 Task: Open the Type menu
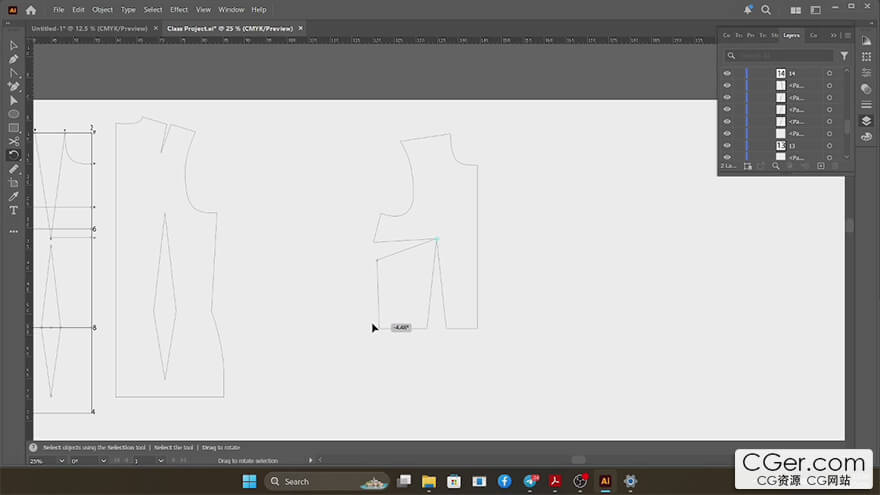(128, 10)
